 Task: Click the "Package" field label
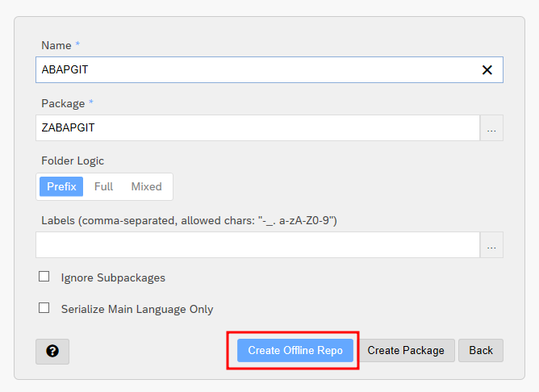click(63, 103)
